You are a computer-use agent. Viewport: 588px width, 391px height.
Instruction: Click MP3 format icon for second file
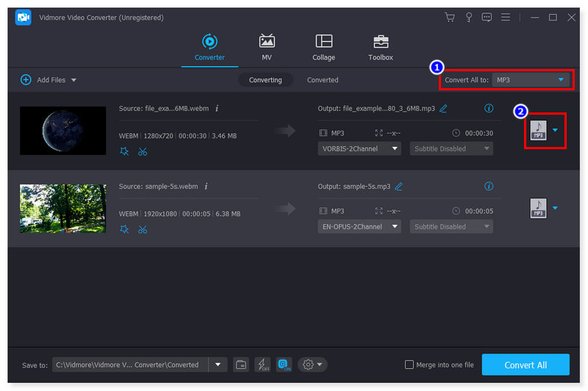(538, 209)
